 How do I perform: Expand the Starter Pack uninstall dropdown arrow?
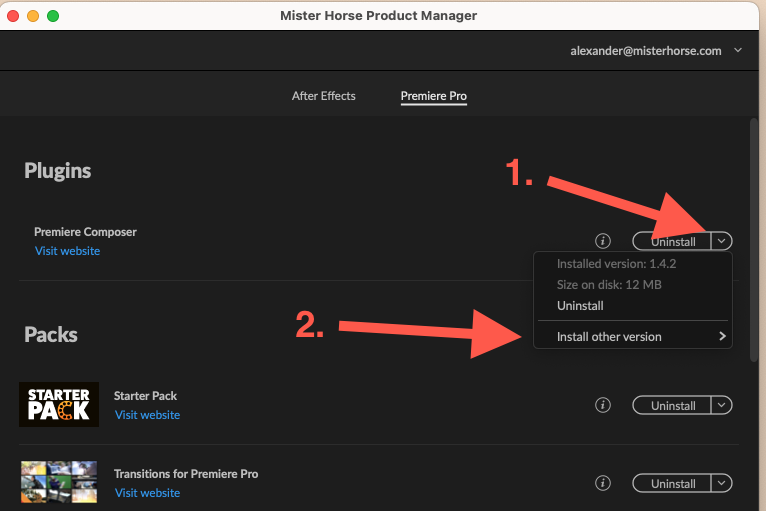click(x=722, y=405)
